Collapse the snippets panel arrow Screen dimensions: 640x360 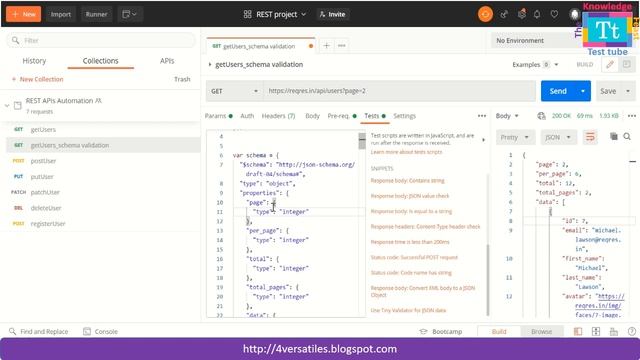[x=484, y=140]
